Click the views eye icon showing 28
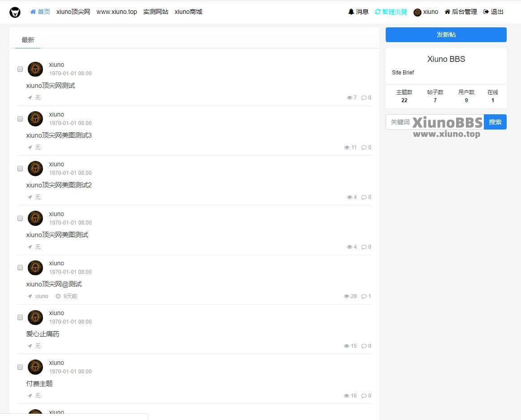This screenshot has width=521, height=420. (x=346, y=296)
